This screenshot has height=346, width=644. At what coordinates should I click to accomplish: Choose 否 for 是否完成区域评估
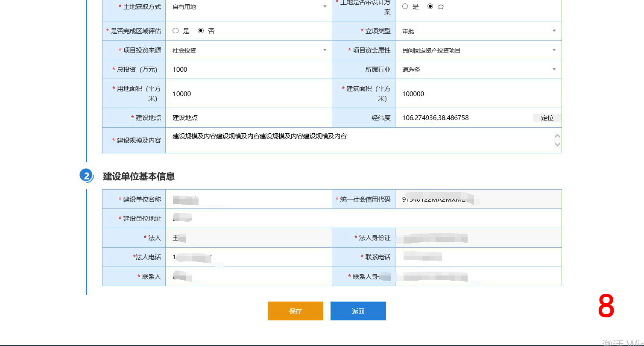201,31
